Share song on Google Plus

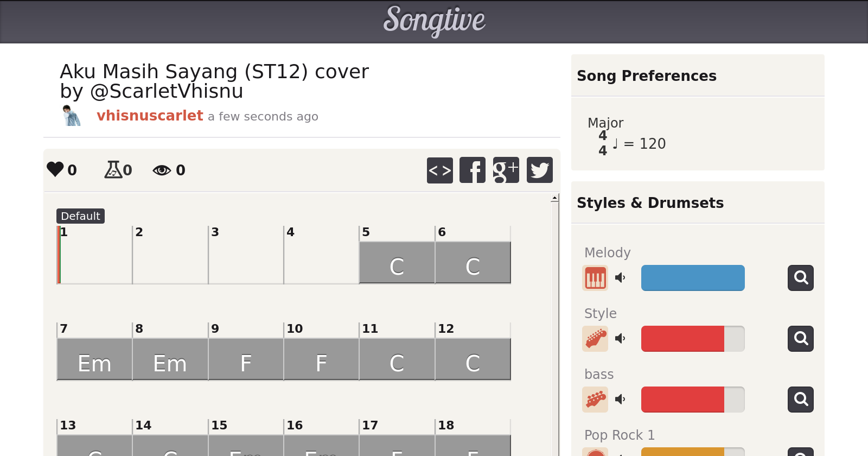pos(506,170)
